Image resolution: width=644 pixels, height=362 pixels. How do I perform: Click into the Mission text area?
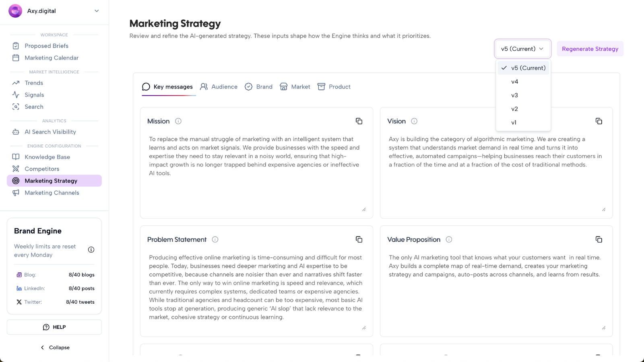[x=256, y=173]
